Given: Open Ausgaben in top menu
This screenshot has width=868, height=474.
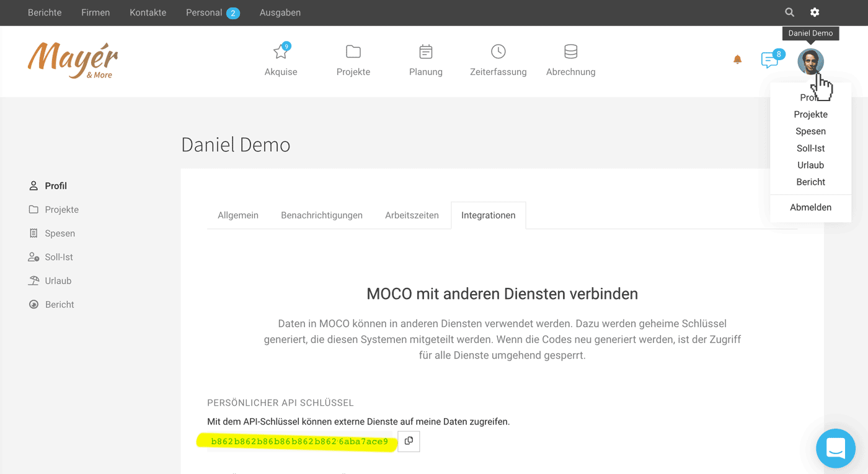Looking at the screenshot, I should coord(280,12).
